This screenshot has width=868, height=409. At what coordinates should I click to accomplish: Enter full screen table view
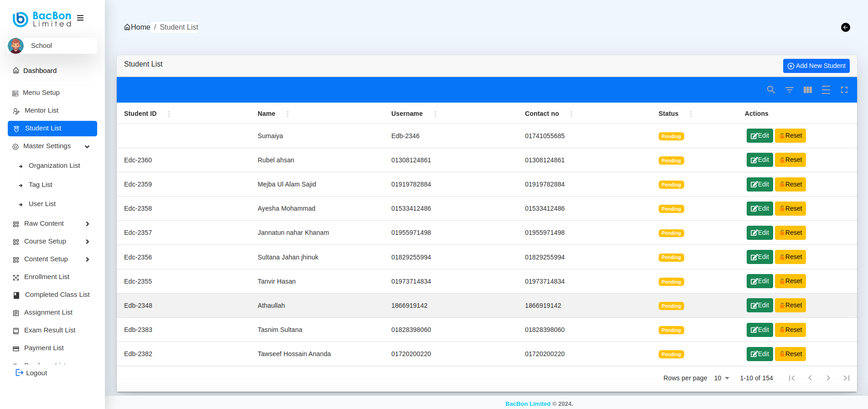click(844, 90)
